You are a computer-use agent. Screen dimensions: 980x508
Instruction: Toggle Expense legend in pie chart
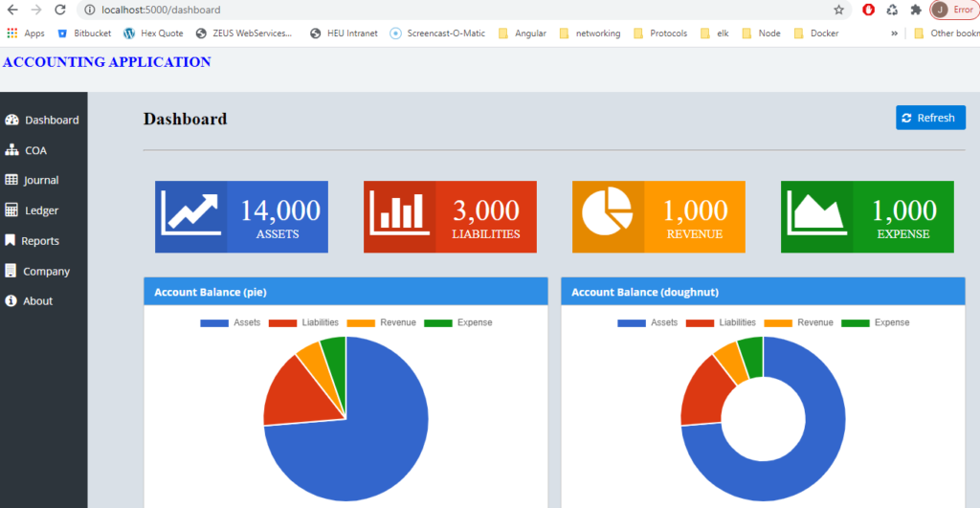click(457, 323)
